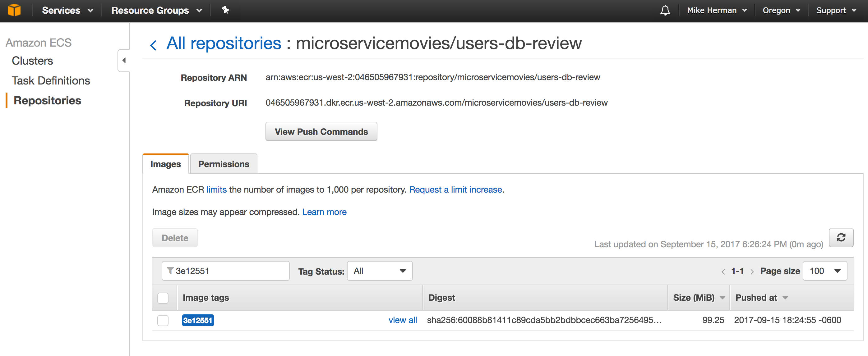868x356 pixels.
Task: Open the Tag Status dropdown
Action: (379, 271)
